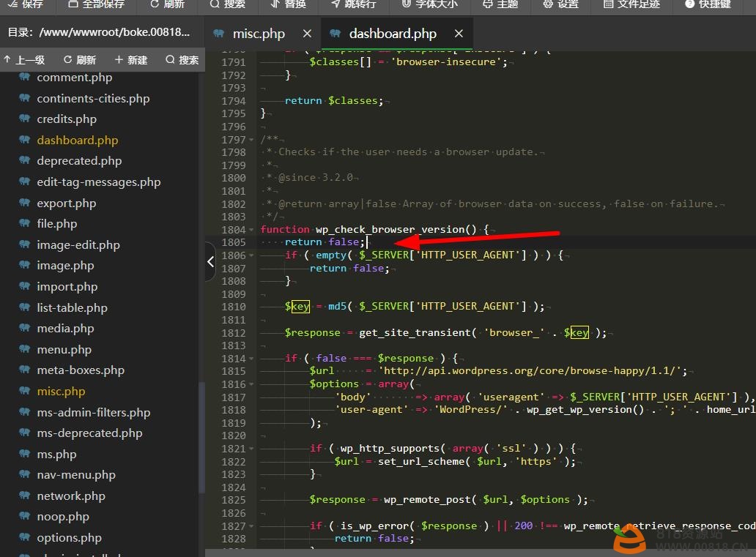Open 搜索 search from the top toolbar
Viewport: 756px width, 557px height.
[x=228, y=4]
